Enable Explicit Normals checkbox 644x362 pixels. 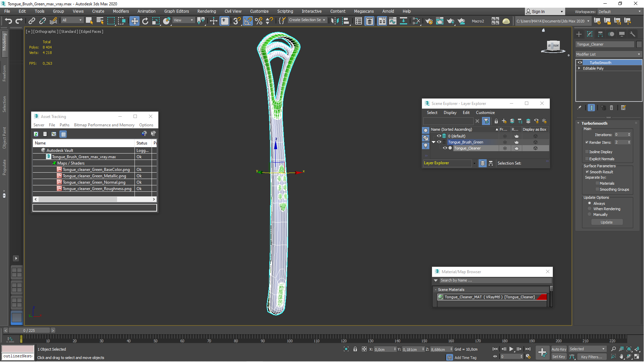click(587, 159)
